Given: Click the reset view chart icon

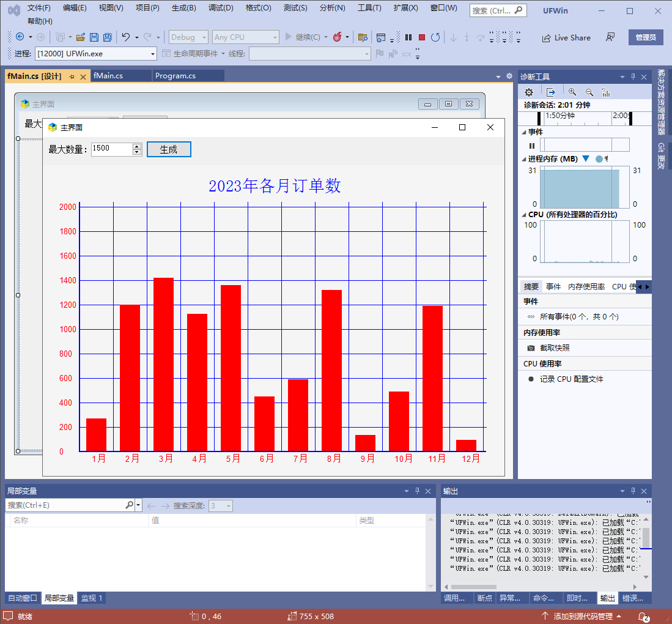Looking at the screenshot, I should click(x=605, y=92).
